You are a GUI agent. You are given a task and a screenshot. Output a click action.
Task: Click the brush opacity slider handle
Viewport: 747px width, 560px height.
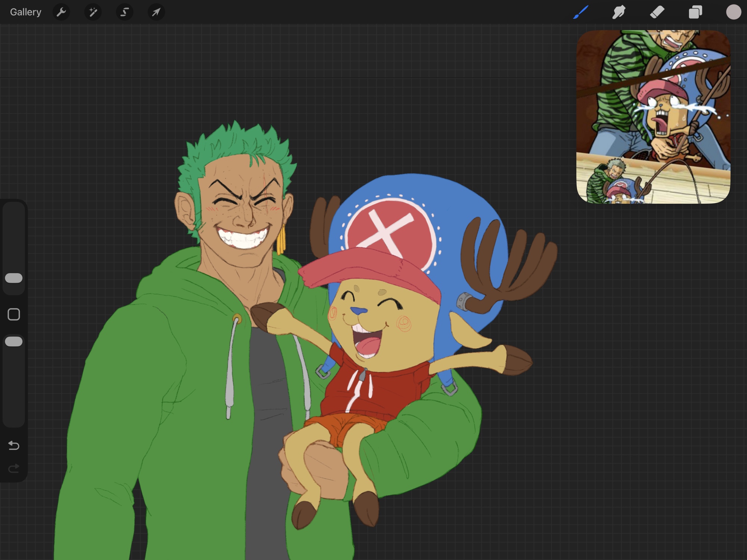pos(14,341)
